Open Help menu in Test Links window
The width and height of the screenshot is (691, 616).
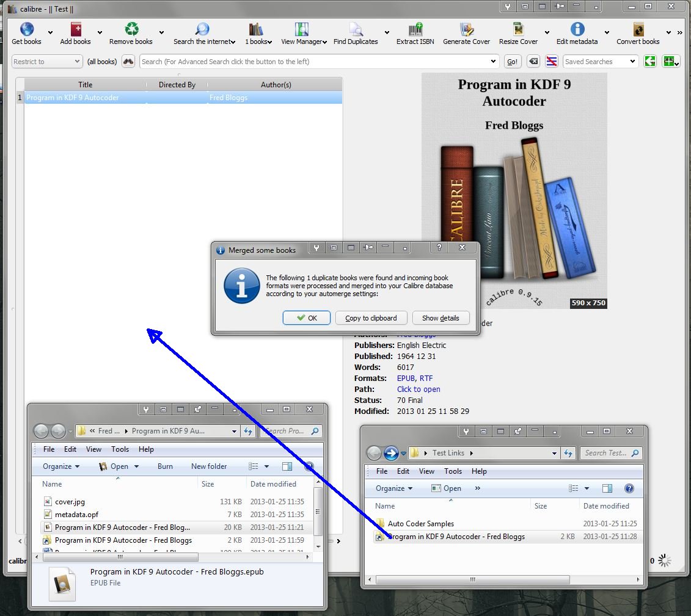coord(479,471)
